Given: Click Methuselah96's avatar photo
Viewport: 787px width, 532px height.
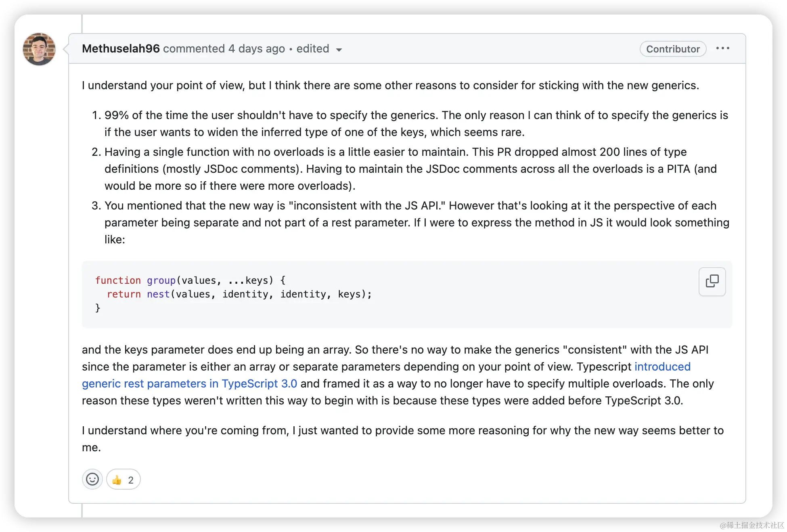Looking at the screenshot, I should click(x=39, y=49).
